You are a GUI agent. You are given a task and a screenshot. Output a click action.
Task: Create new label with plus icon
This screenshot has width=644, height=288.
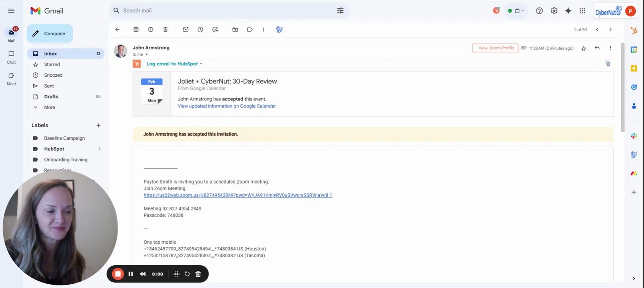pos(98,126)
